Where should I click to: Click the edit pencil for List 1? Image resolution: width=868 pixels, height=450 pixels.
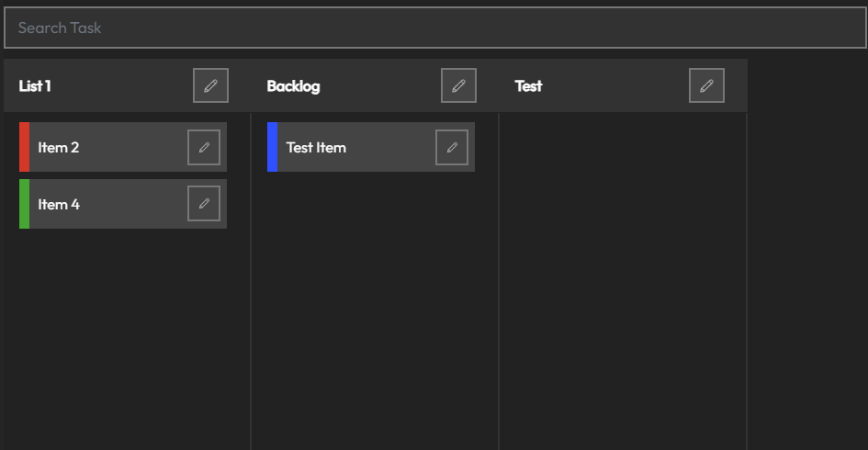tap(210, 85)
